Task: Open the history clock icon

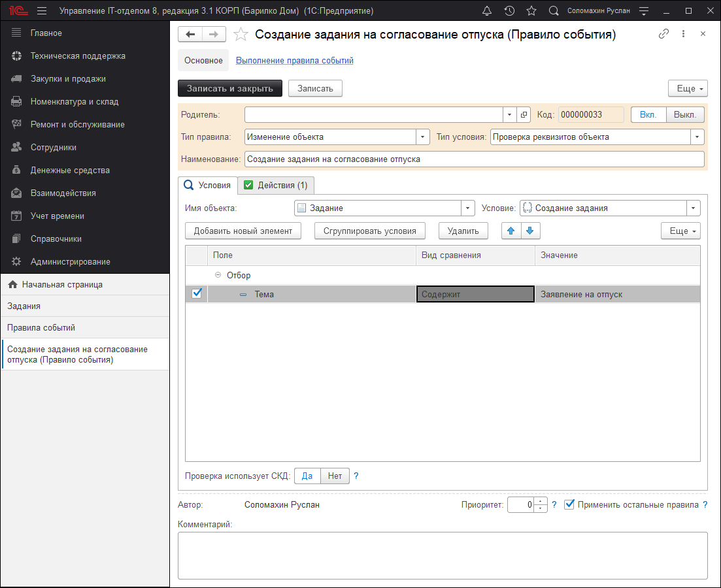Action: pos(509,11)
